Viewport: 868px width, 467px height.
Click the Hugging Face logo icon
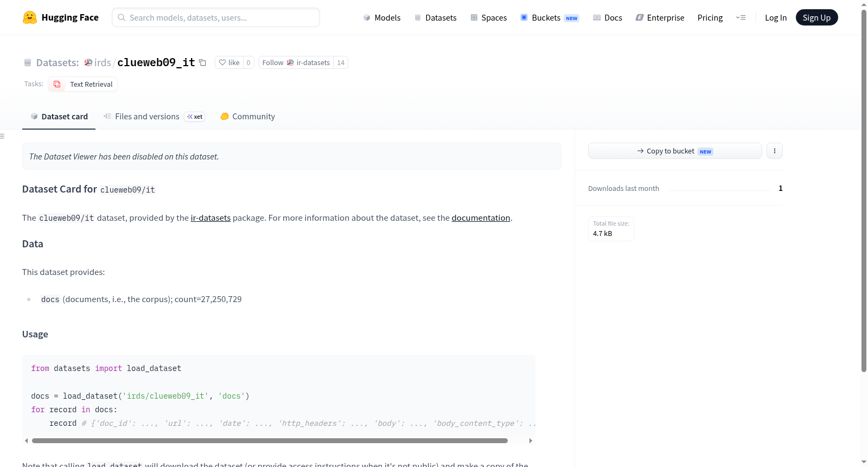click(x=30, y=17)
